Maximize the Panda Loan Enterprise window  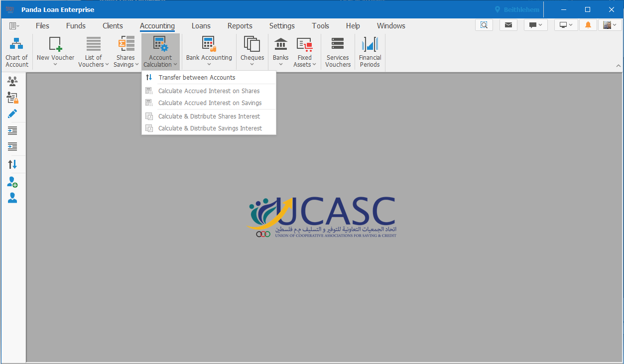point(588,9)
